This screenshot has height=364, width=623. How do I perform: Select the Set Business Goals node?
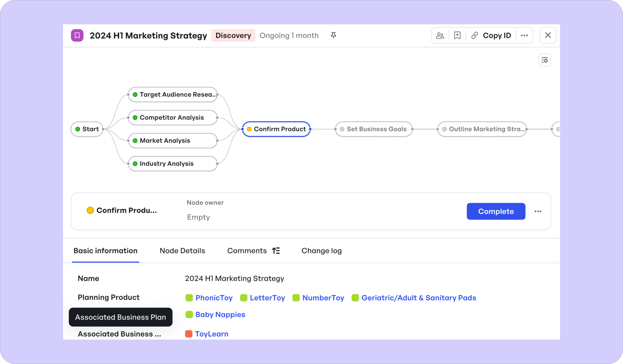pos(374,129)
